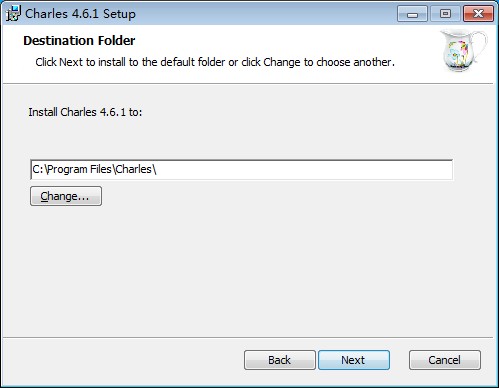Screen dimensions: 499x388
Task: Click the 'Install Charles 4.6.1 to:' label
Action: click(x=85, y=112)
